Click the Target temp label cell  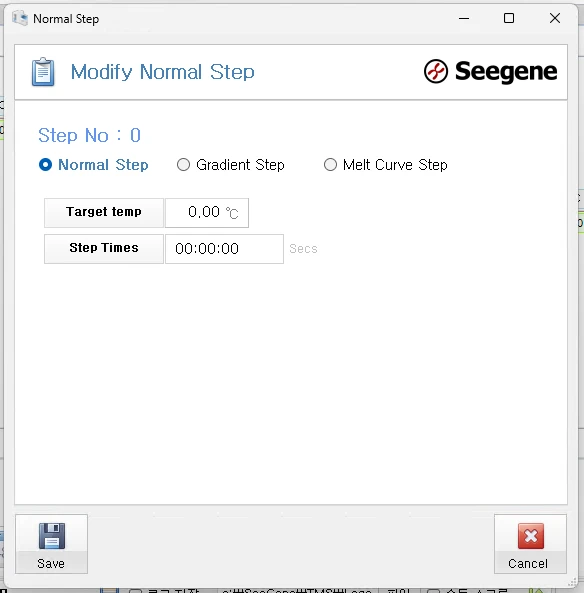coord(104,213)
